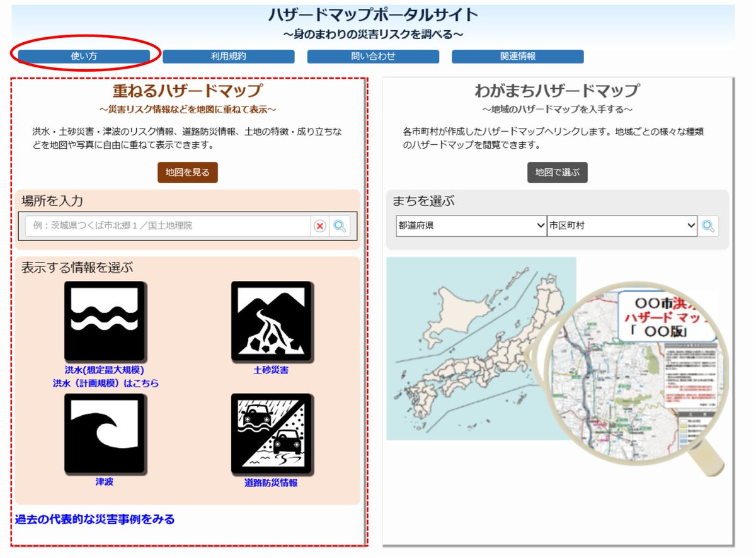
Task: Open the 使い方 menu button
Action: click(x=84, y=56)
